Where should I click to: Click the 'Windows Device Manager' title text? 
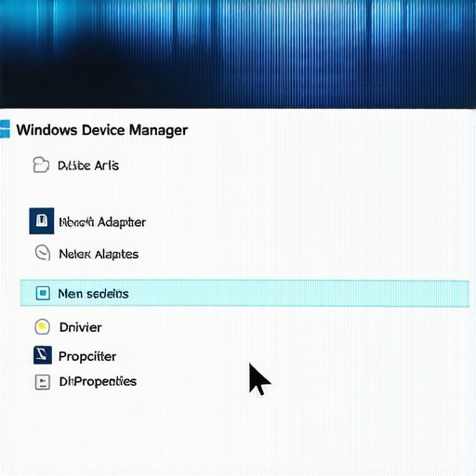(x=102, y=130)
